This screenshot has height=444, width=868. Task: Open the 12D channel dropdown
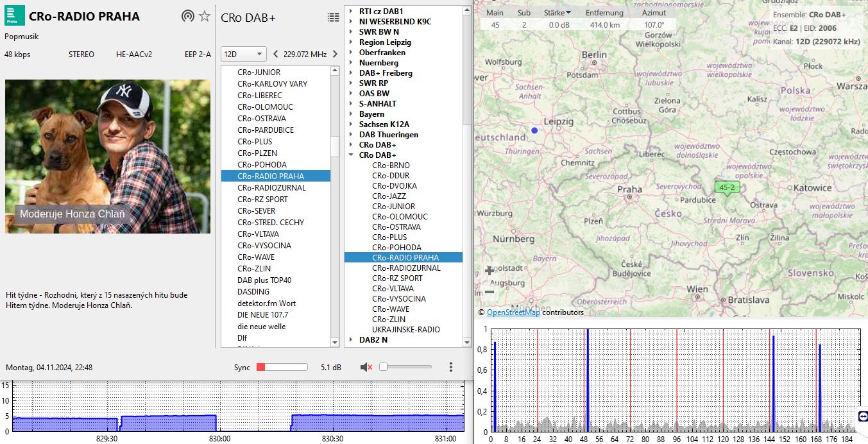(x=243, y=55)
